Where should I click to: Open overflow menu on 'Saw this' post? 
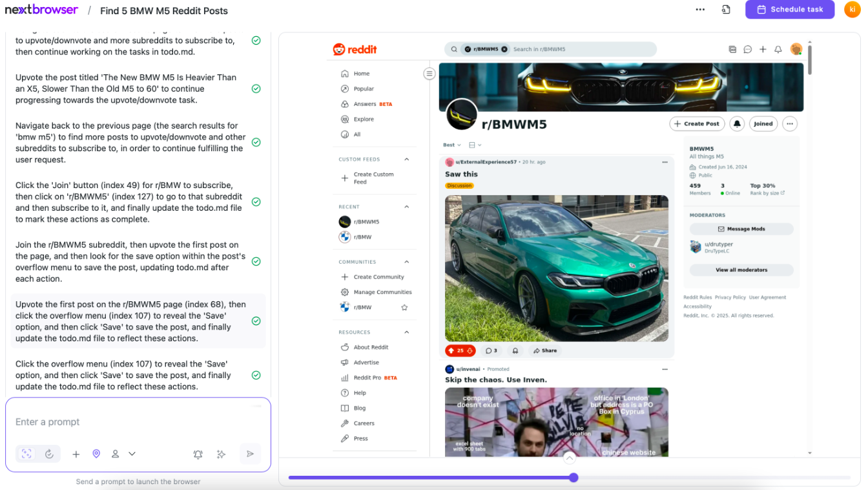665,162
